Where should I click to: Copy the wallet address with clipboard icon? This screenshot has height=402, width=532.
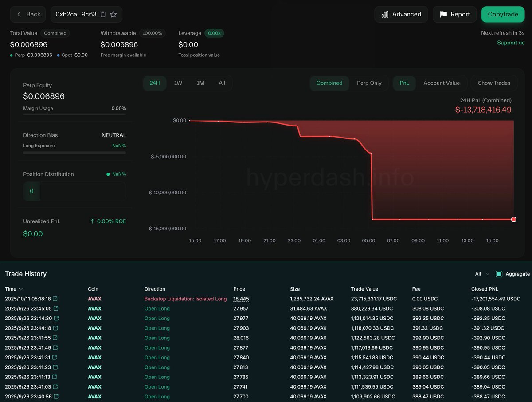103,14
